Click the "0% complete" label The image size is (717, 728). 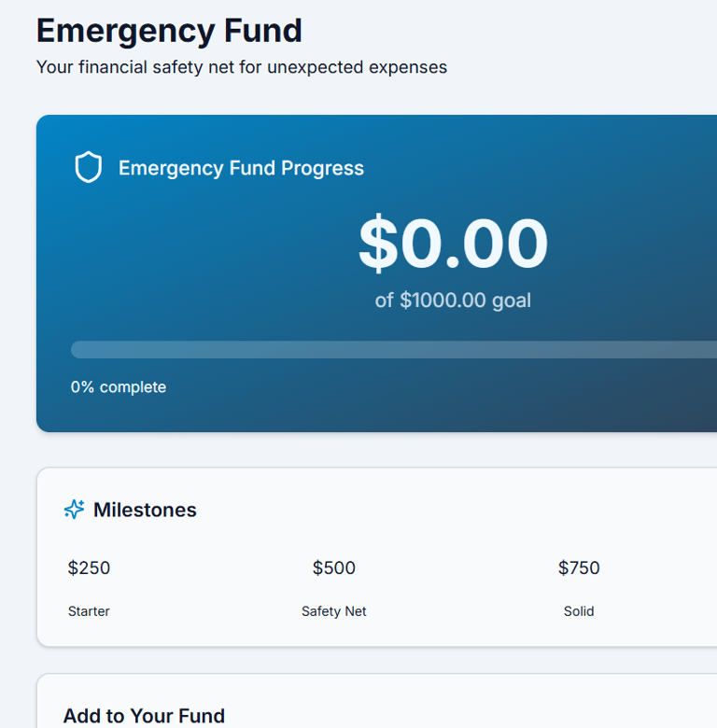(x=119, y=387)
